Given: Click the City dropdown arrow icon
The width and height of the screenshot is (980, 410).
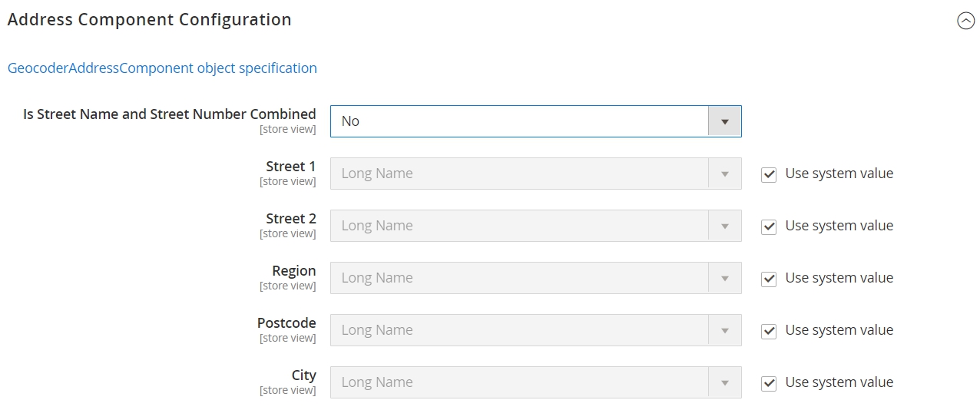Looking at the screenshot, I should (724, 382).
